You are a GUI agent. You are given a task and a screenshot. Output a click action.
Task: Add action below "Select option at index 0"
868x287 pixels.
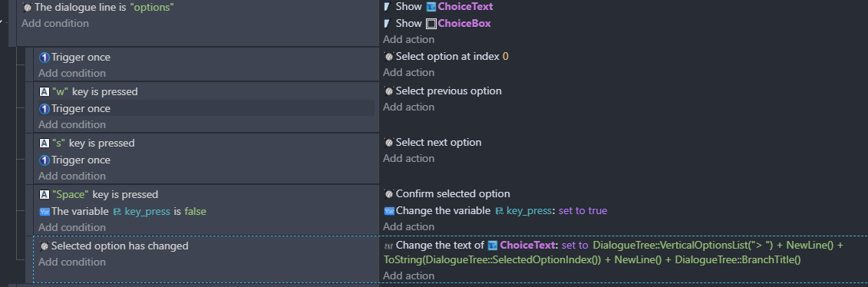(x=408, y=72)
